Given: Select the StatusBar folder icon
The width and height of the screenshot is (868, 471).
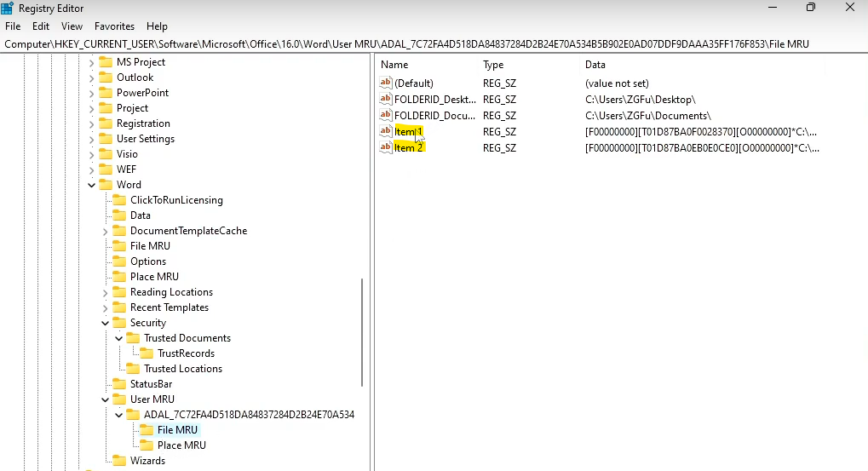Looking at the screenshot, I should click(119, 383).
